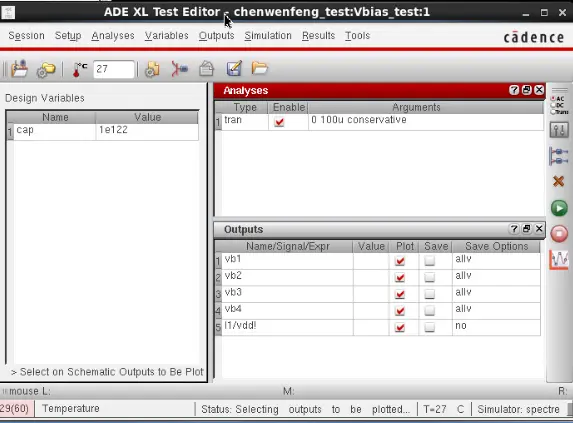Screen dimensions: 573x423
Task: Click the temperature thermometer icon
Action: (79, 69)
